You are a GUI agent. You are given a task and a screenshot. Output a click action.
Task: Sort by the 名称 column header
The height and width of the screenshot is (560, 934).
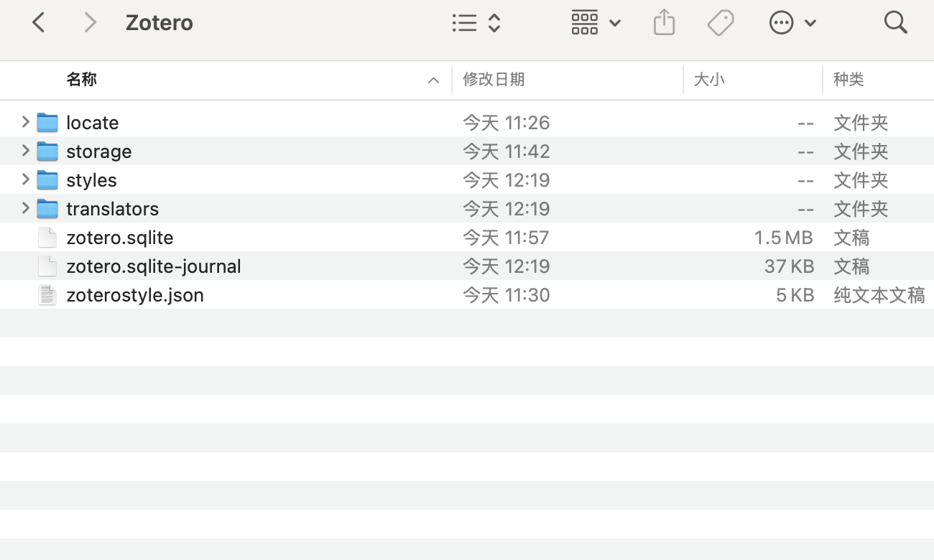81,80
